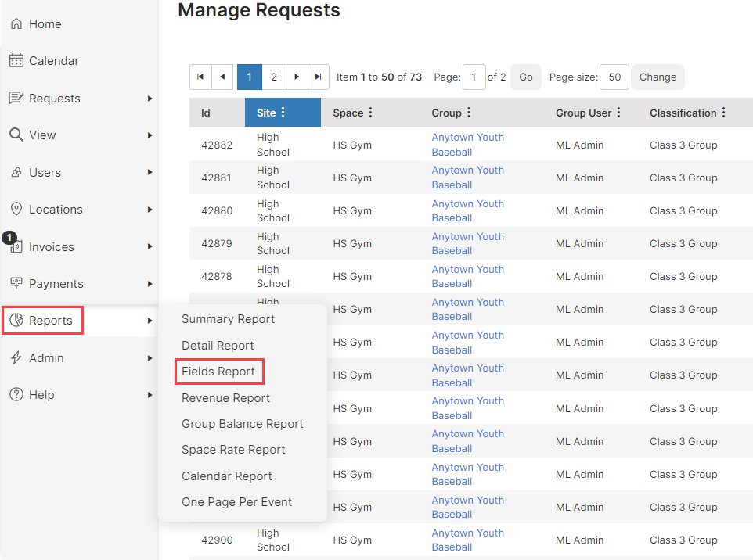Click the Requests notepad icon
753x560 pixels.
coord(16,98)
